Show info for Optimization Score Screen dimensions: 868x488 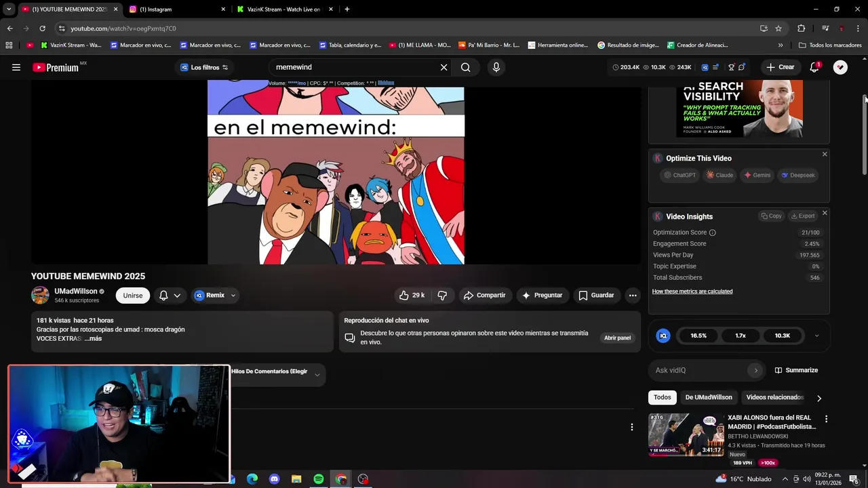click(x=712, y=232)
